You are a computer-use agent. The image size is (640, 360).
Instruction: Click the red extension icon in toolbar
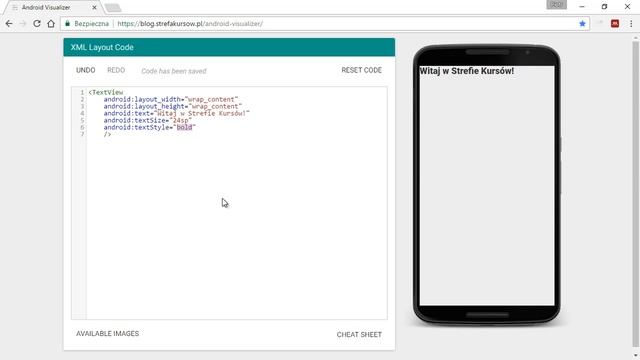tap(615, 24)
